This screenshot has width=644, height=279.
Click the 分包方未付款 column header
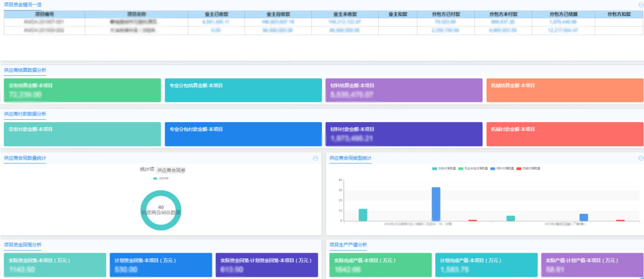(x=503, y=14)
